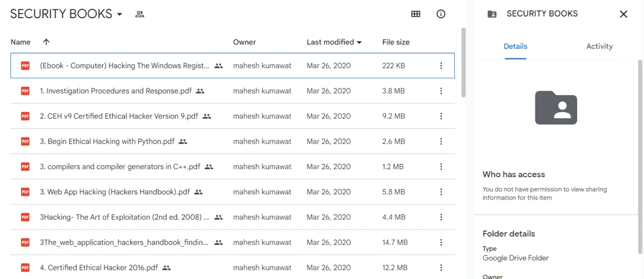Open more actions for 3The_web_application_hackers_handbook
The image size is (644, 279).
pos(441,242)
